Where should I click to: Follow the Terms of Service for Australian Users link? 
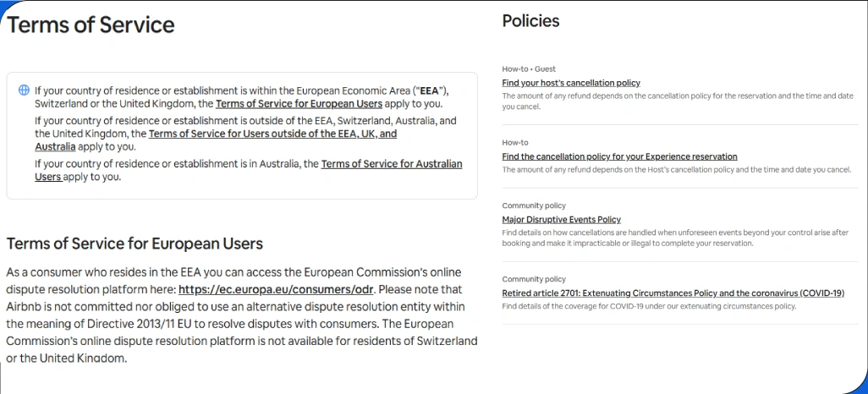point(392,164)
